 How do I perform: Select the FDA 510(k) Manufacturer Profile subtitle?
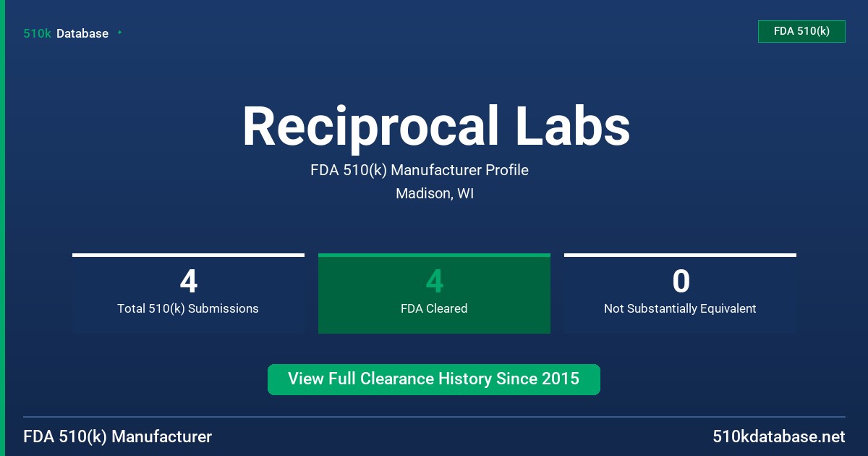point(420,170)
